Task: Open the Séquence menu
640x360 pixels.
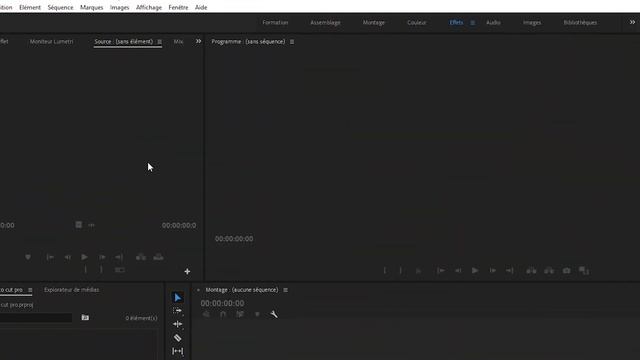Action: tap(60, 7)
